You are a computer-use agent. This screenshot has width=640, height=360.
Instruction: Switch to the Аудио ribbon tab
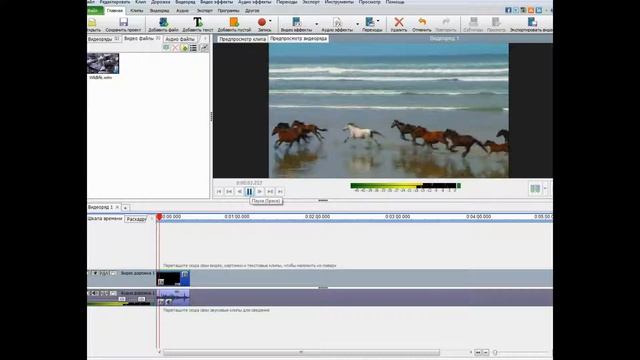[182, 11]
